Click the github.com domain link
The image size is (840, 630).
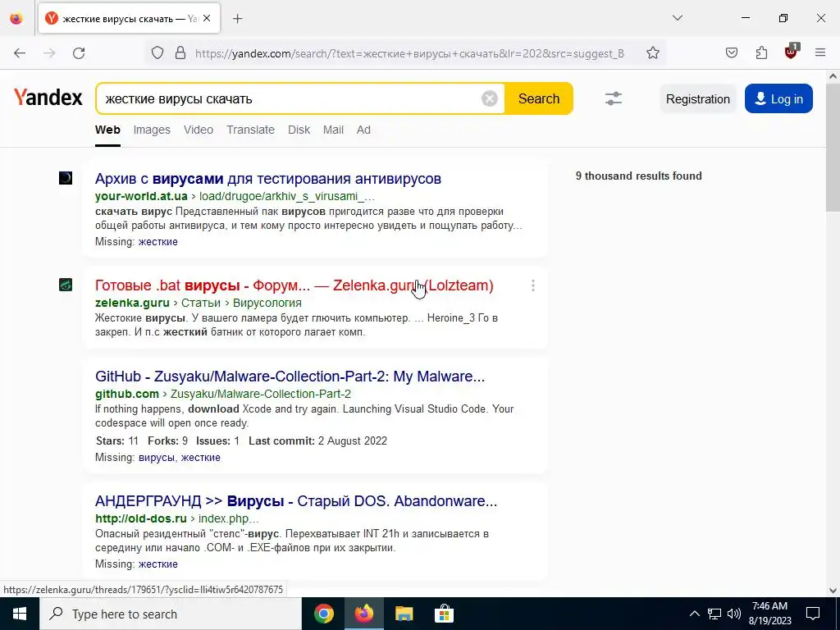pyautogui.click(x=127, y=394)
